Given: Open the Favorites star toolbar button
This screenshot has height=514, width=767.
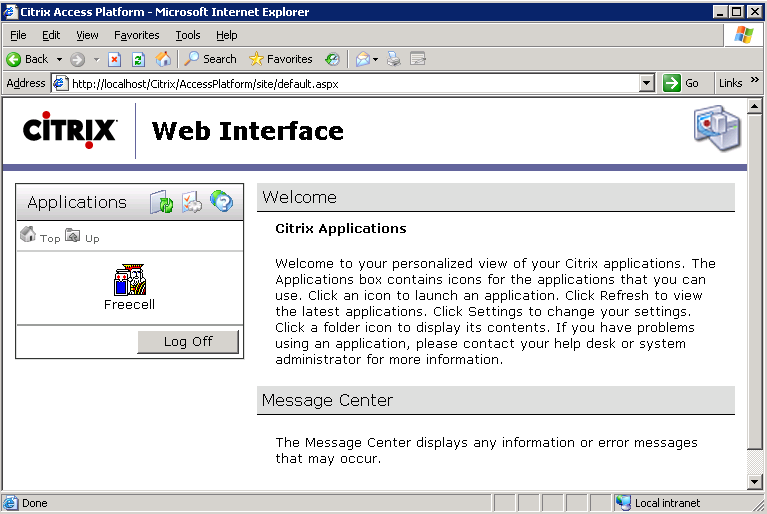Looking at the screenshot, I should pos(281,59).
